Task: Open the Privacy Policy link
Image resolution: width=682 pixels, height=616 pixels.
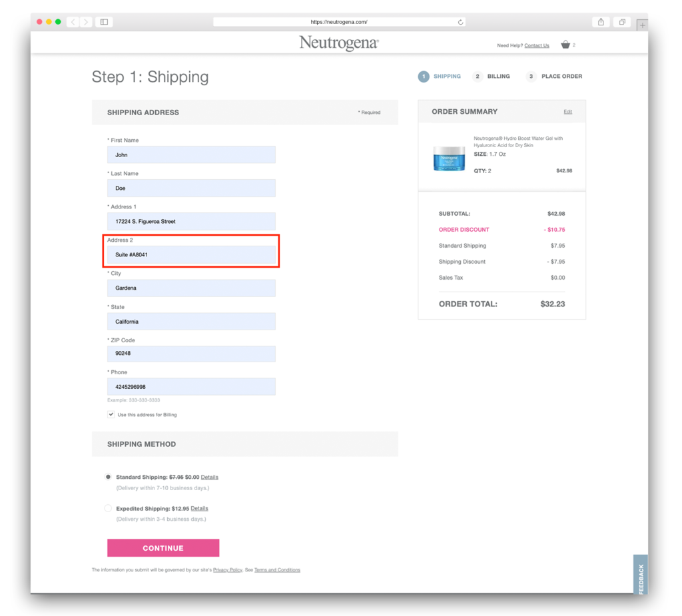Action: tap(227, 570)
